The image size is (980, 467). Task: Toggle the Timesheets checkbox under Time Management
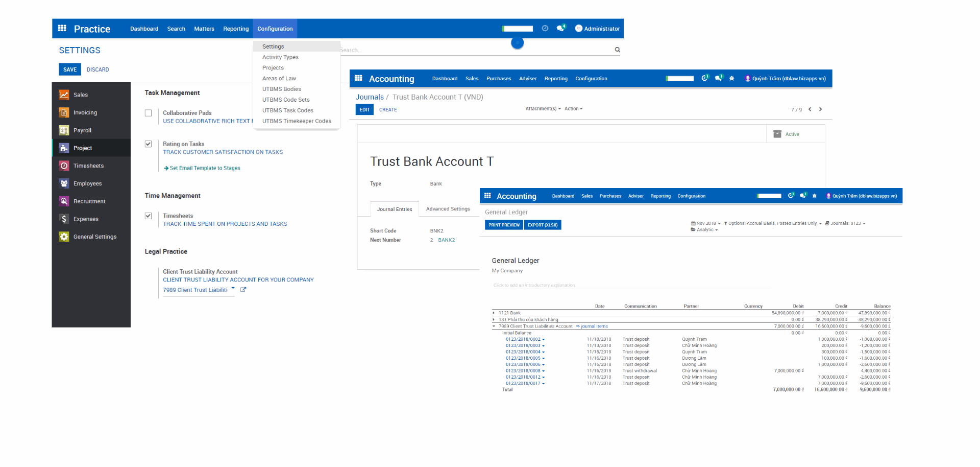tap(149, 216)
